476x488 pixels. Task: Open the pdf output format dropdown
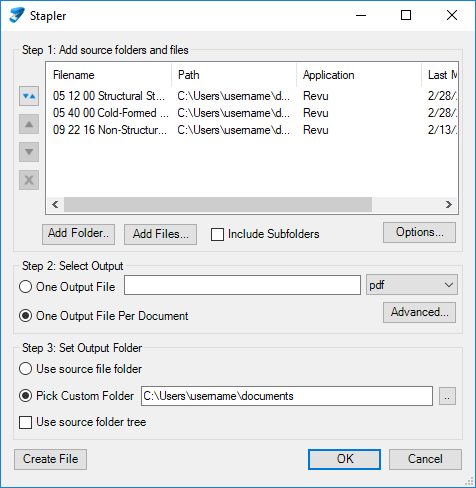pyautogui.click(x=412, y=285)
